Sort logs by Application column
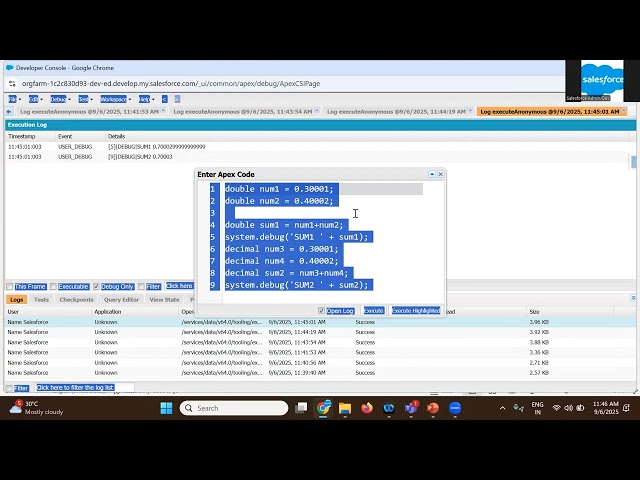640x480 pixels. [x=135, y=311]
